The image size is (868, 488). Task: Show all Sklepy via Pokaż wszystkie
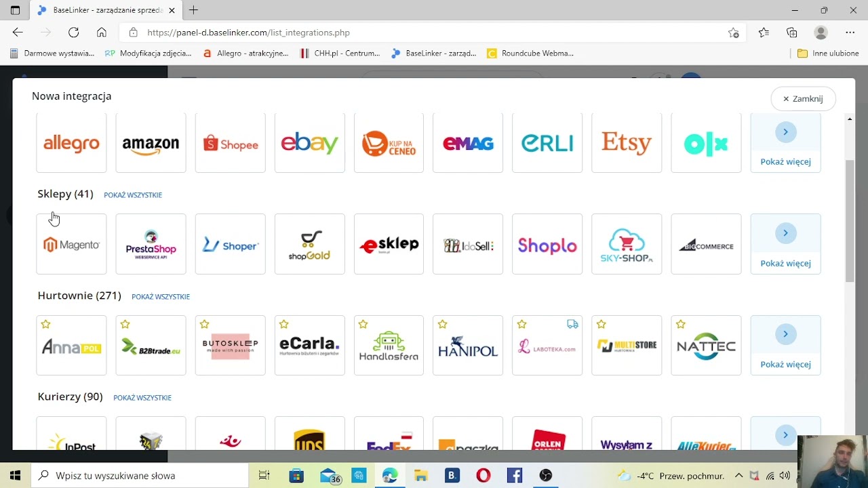pyautogui.click(x=133, y=195)
